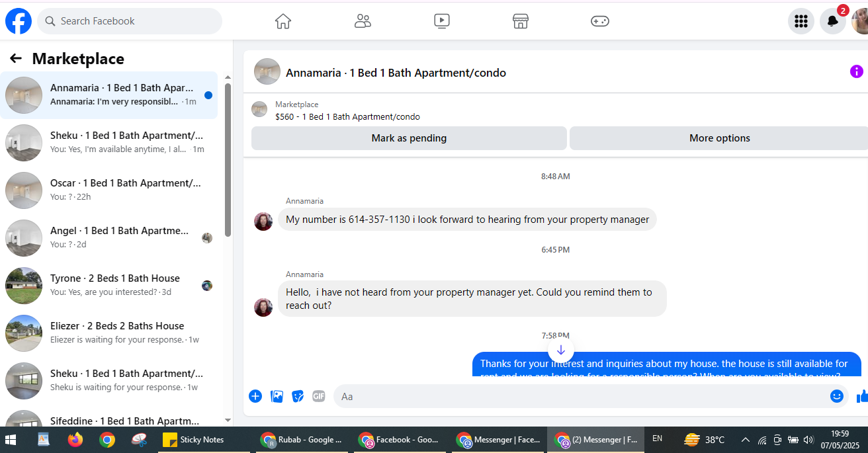Switch to '(2) Messenger' taskbar window
This screenshot has height=453, width=868.
[595, 440]
